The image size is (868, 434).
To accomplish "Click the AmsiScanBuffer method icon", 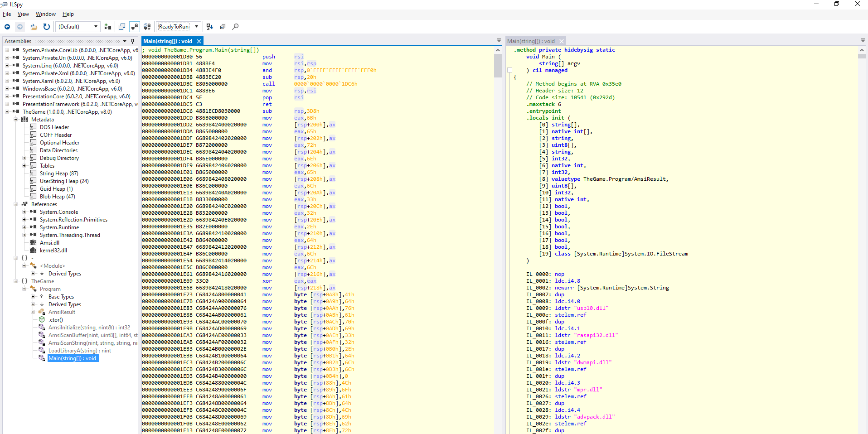I will click(42, 335).
